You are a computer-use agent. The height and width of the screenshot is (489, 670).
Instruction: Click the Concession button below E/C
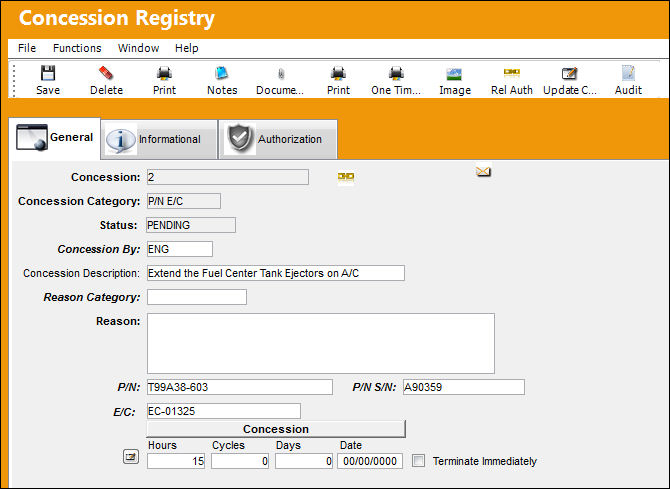click(x=276, y=429)
